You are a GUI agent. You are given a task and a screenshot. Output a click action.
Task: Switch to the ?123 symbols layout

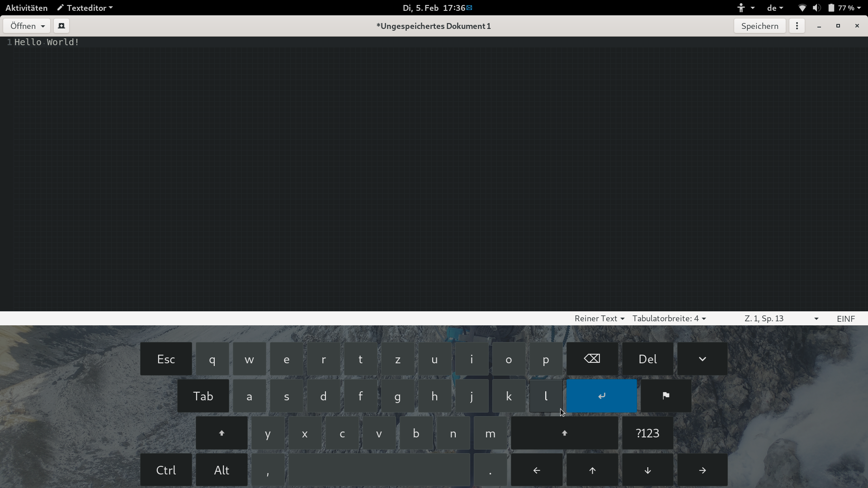(647, 433)
